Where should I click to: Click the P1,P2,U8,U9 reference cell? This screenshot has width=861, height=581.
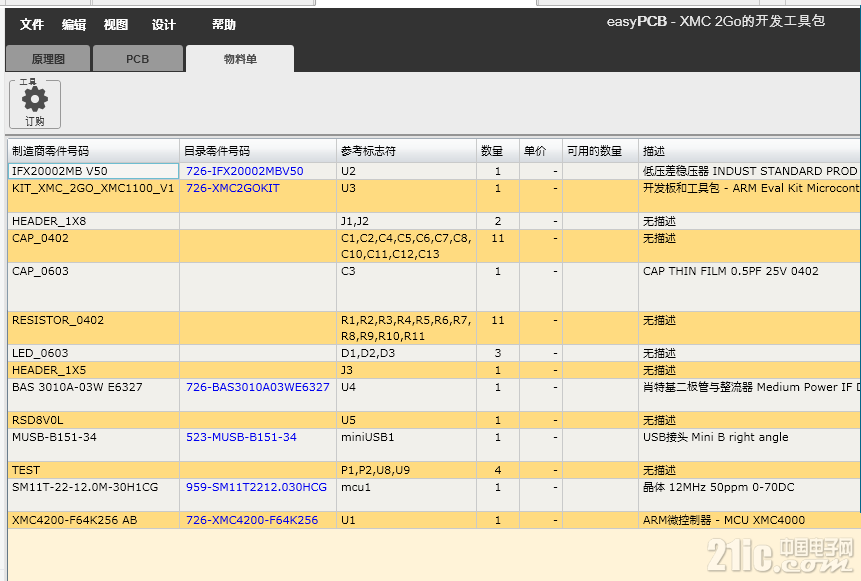[406, 470]
